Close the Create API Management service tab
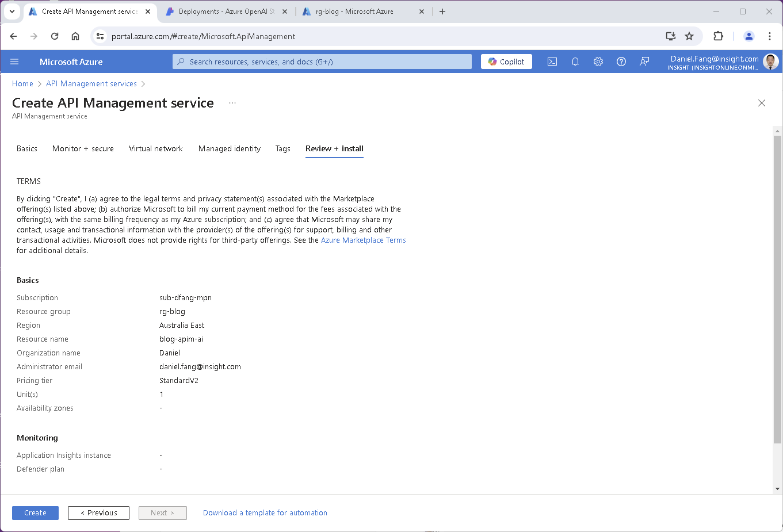 148,12
